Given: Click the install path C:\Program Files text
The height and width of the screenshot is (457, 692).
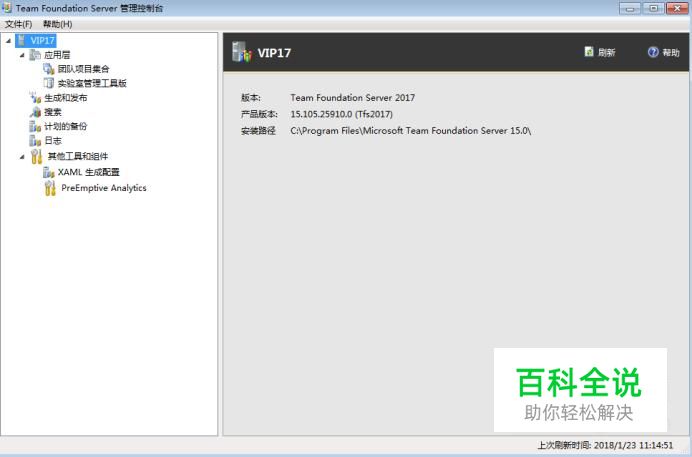Looking at the screenshot, I should pyautogui.click(x=410, y=131).
